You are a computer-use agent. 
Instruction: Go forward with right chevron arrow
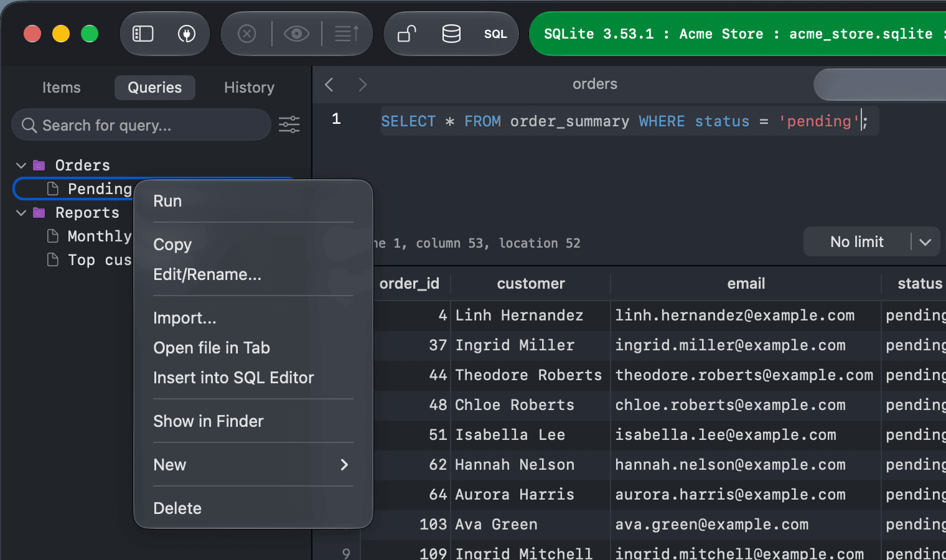tap(363, 85)
